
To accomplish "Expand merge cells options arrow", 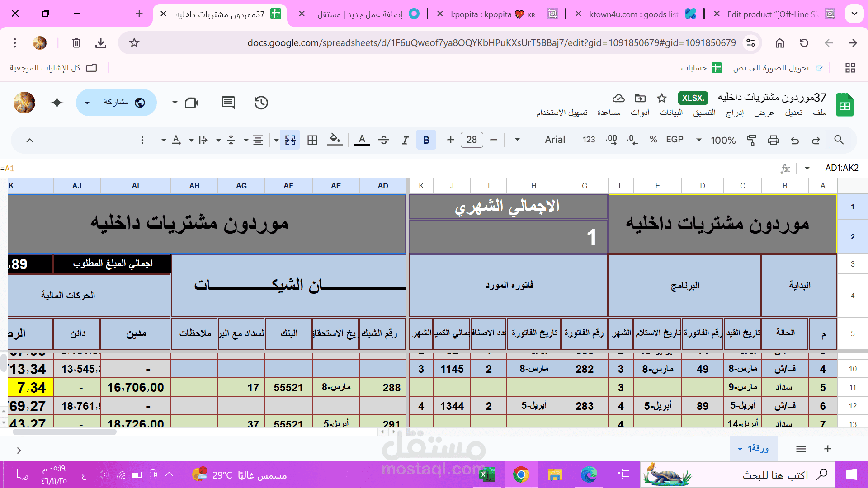I will [276, 140].
